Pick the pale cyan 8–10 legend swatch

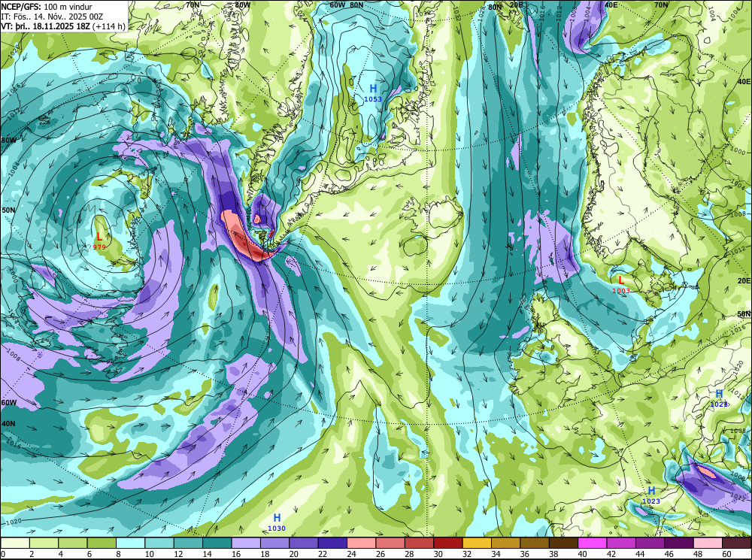click(130, 543)
